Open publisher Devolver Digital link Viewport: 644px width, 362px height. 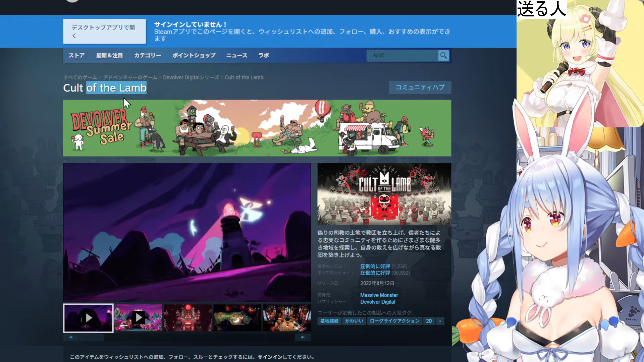(378, 302)
